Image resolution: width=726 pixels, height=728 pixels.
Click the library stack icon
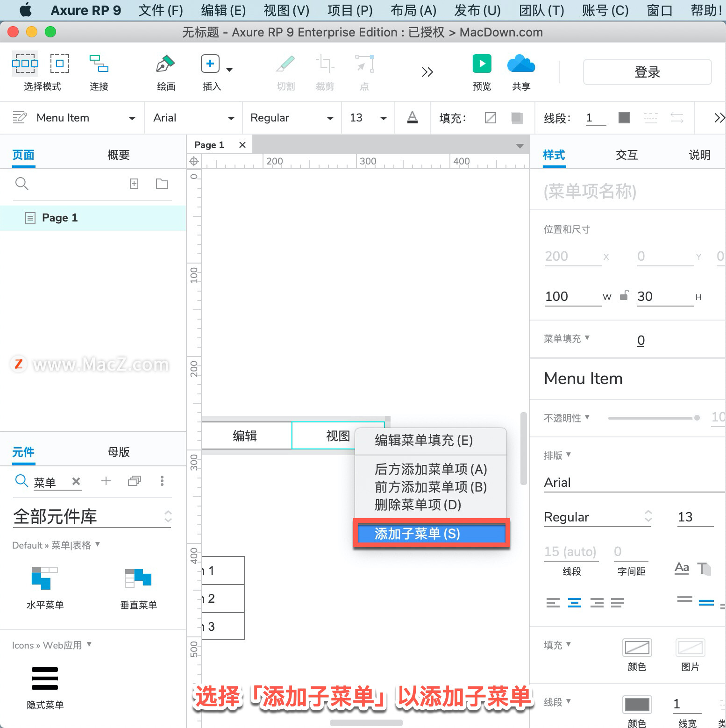(x=135, y=481)
